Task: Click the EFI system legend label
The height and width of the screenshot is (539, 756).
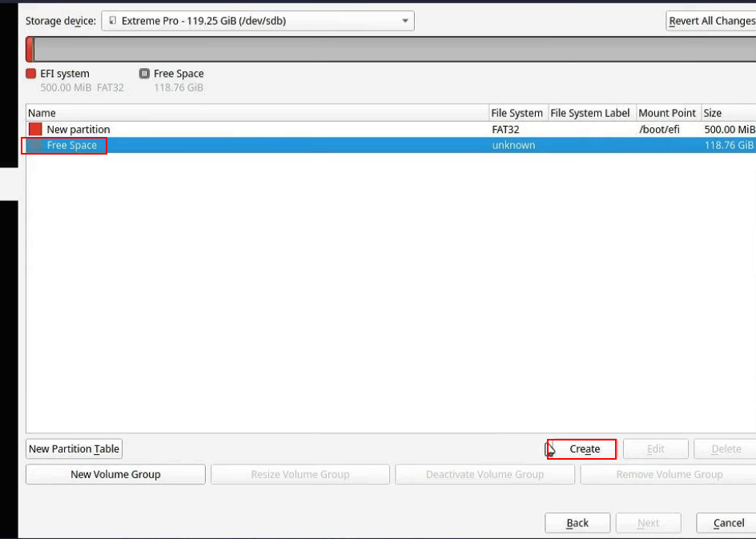Action: [x=65, y=74]
